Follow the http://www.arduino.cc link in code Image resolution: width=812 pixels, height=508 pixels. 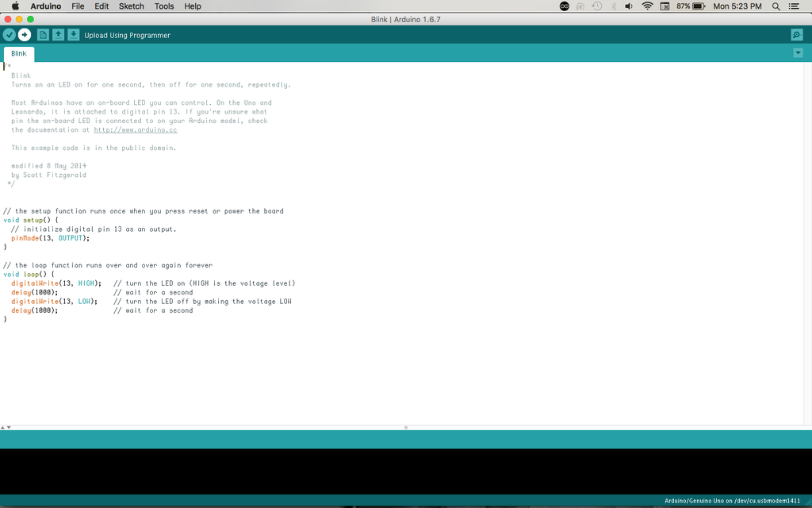coord(136,130)
